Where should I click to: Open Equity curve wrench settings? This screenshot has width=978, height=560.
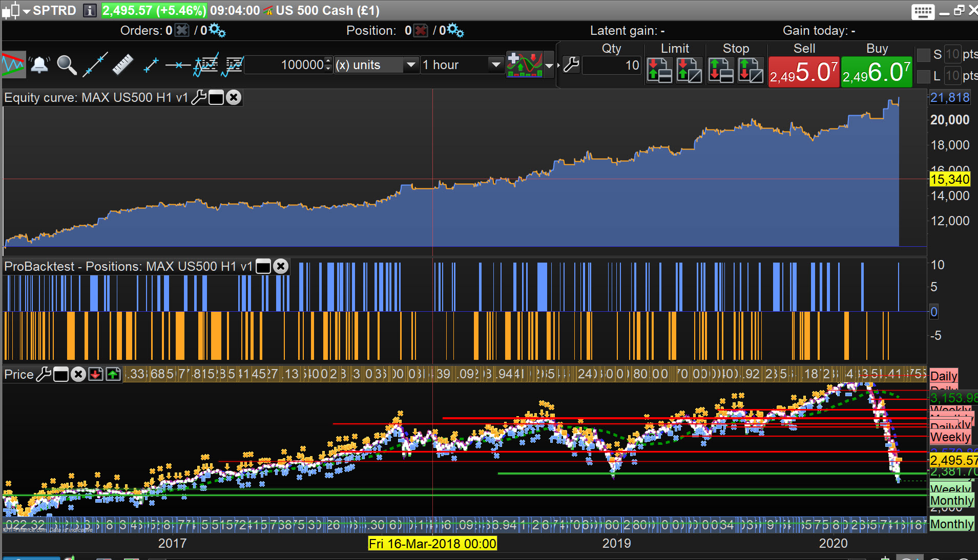[x=199, y=97]
